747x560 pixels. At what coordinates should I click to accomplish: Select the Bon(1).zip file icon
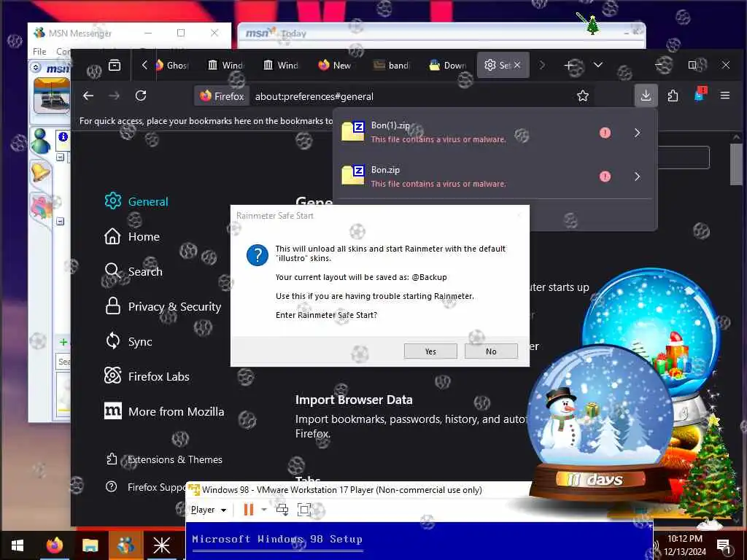(353, 131)
